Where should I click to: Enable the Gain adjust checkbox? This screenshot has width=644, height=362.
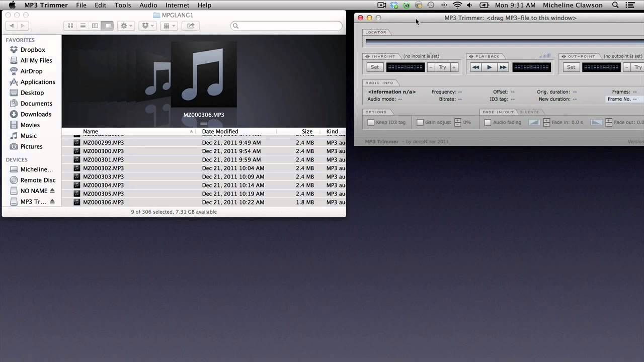[420, 122]
